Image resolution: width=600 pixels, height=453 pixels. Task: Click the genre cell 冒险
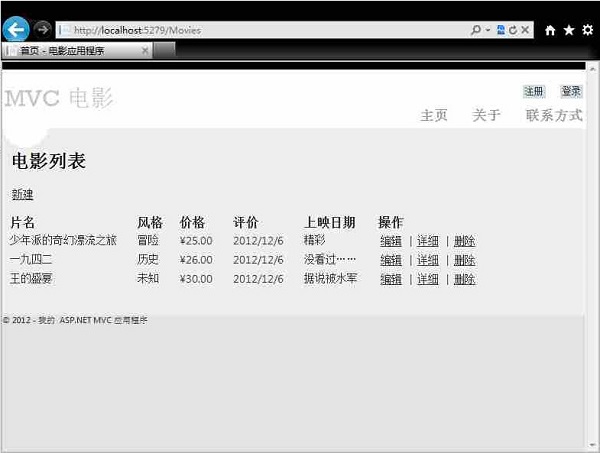[x=148, y=240]
